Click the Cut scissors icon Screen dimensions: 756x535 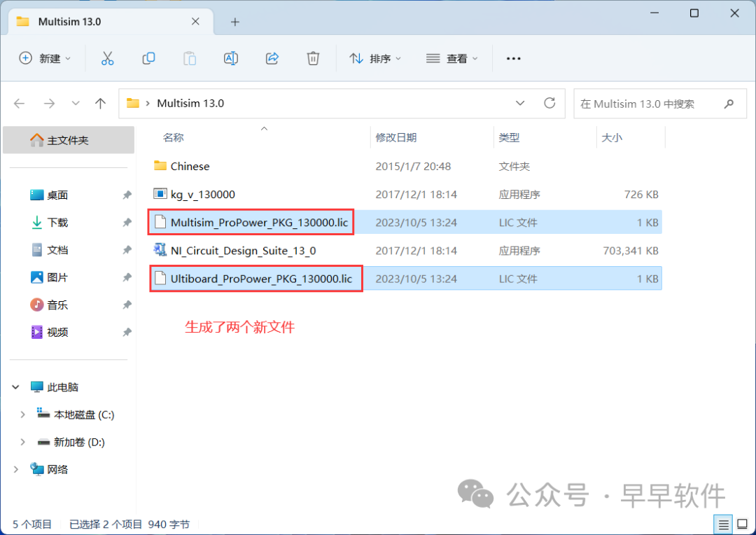pyautogui.click(x=108, y=58)
